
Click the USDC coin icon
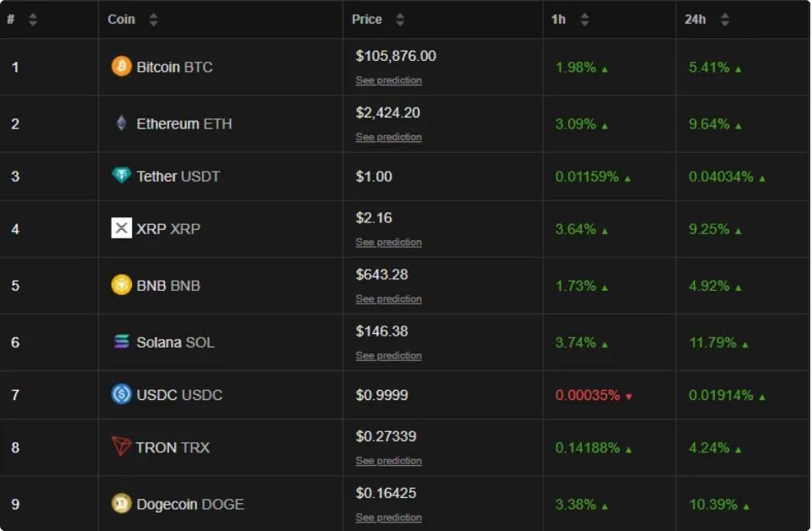[122, 395]
